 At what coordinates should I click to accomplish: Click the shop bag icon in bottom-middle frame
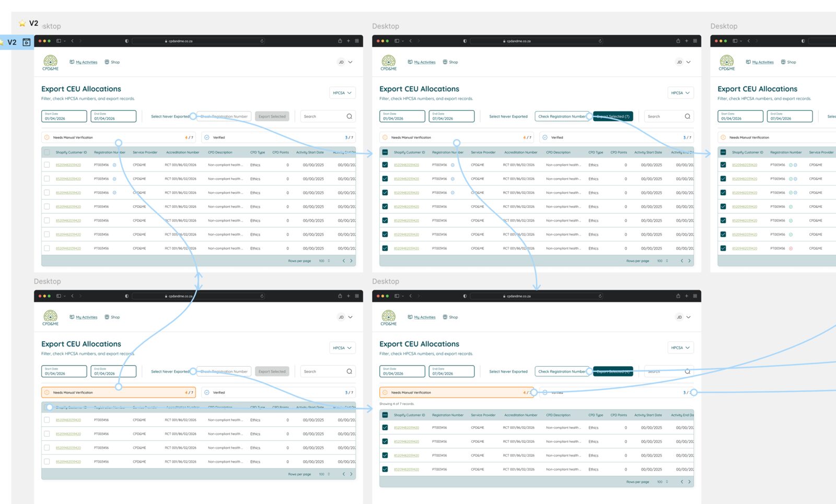[x=445, y=317]
